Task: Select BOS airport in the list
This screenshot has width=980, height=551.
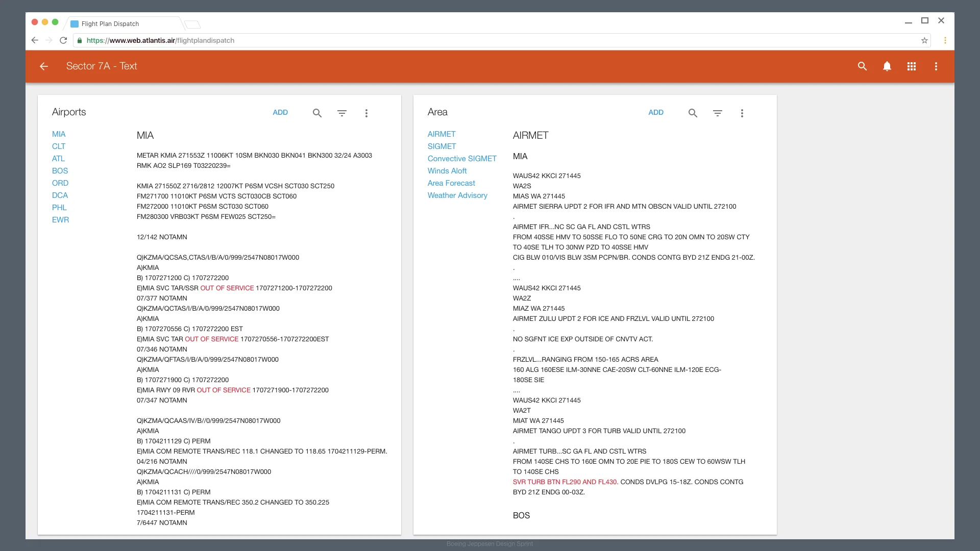Action: pos(60,171)
